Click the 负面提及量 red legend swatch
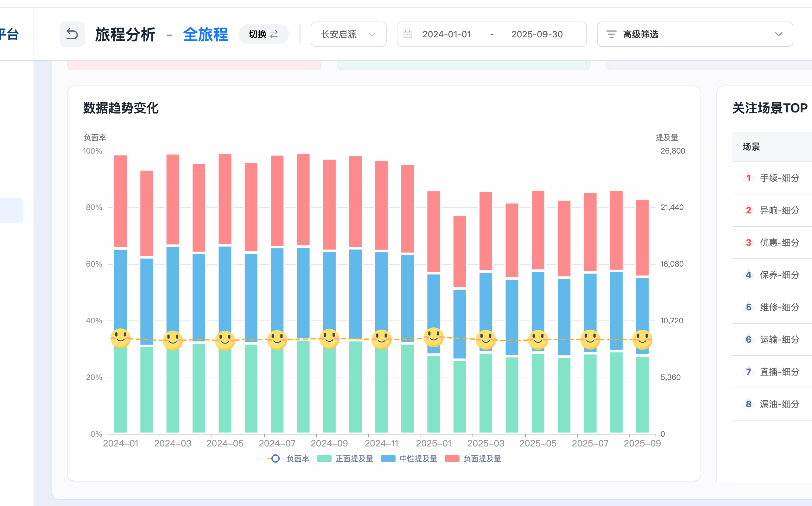The image size is (812, 506). click(x=452, y=459)
